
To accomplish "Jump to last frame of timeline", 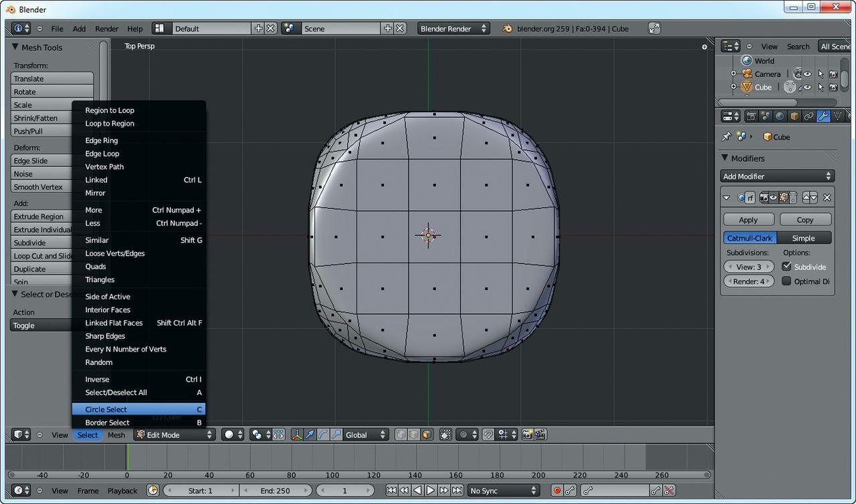I will [x=457, y=491].
